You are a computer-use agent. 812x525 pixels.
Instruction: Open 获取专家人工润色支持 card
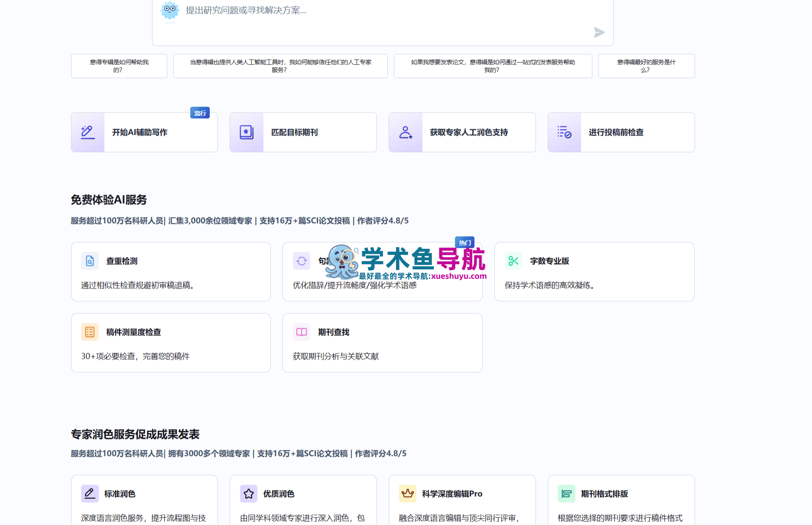point(462,132)
